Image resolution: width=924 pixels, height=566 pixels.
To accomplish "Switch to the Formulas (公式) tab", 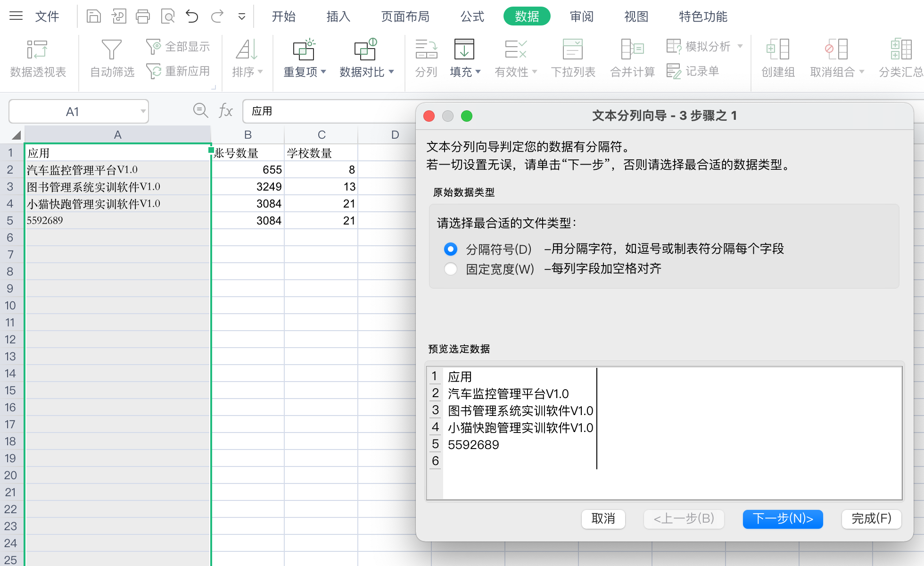I will point(472,17).
